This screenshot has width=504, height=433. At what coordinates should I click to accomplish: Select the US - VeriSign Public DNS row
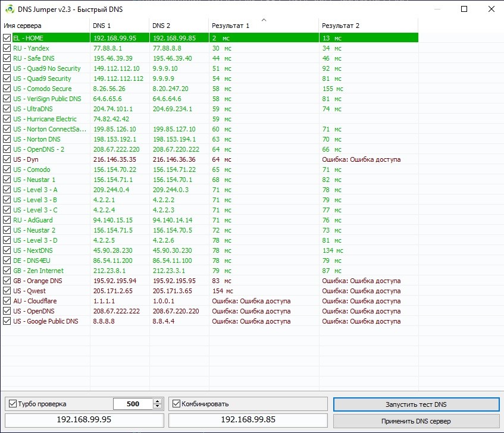pyautogui.click(x=209, y=99)
